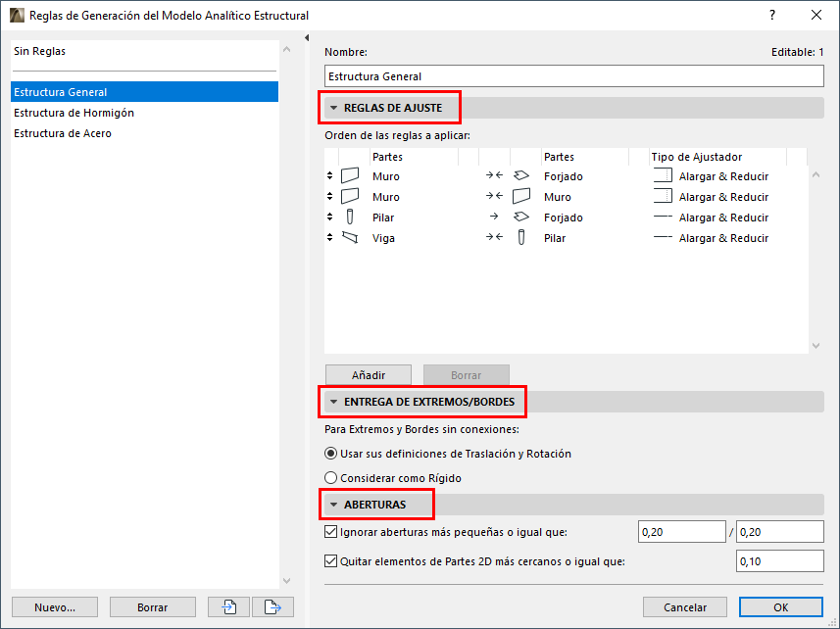
Task: Click rules table scroll down arrow
Action: point(815,345)
